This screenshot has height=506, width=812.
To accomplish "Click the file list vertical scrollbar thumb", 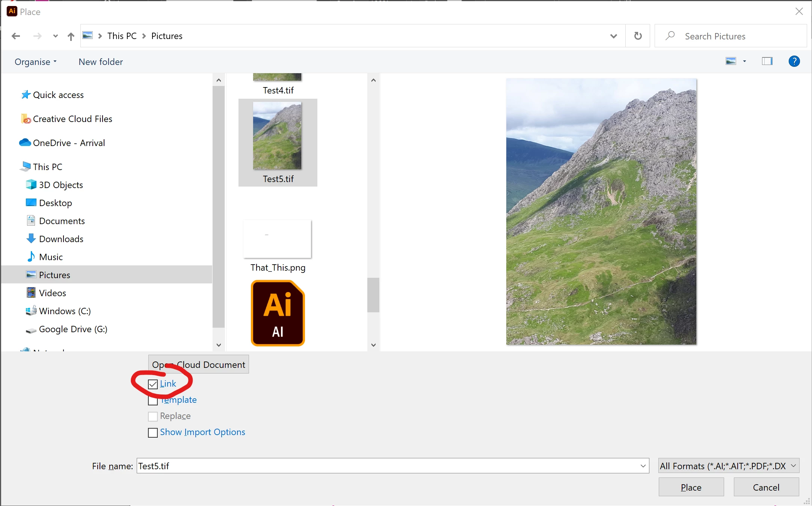I will pos(373,295).
